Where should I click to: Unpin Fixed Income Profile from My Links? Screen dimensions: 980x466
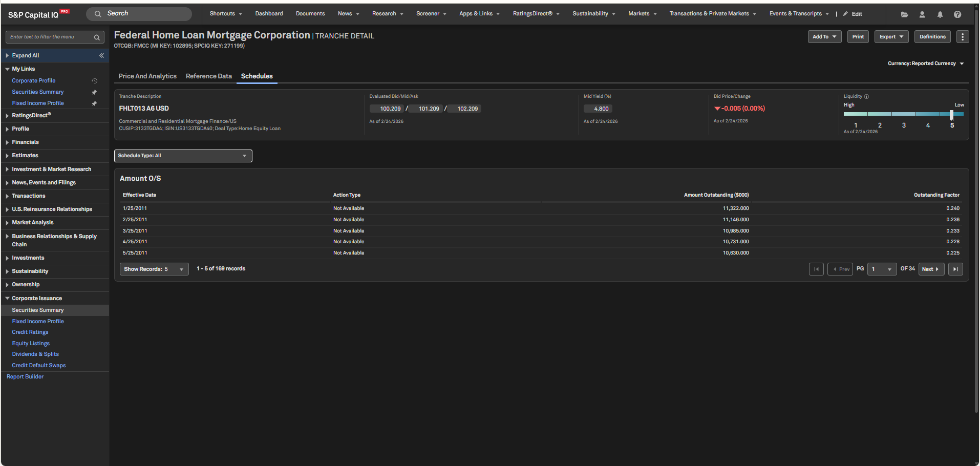click(94, 103)
